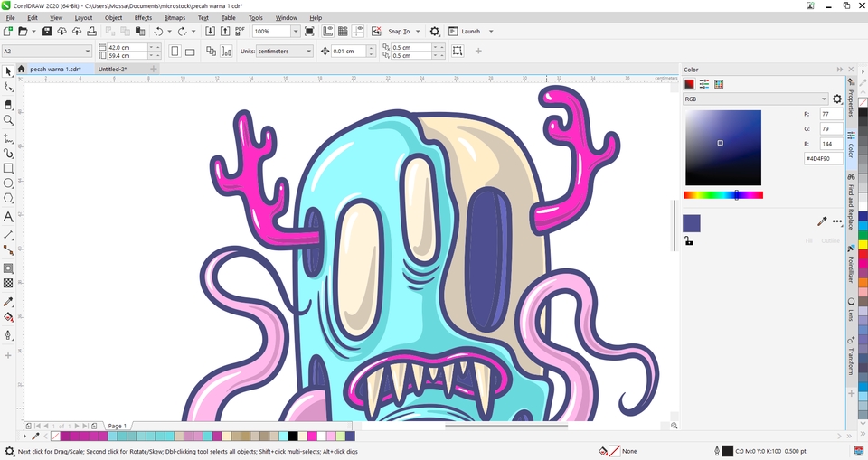868x460 pixels.
Task: Select the Text tool
Action: (8, 217)
